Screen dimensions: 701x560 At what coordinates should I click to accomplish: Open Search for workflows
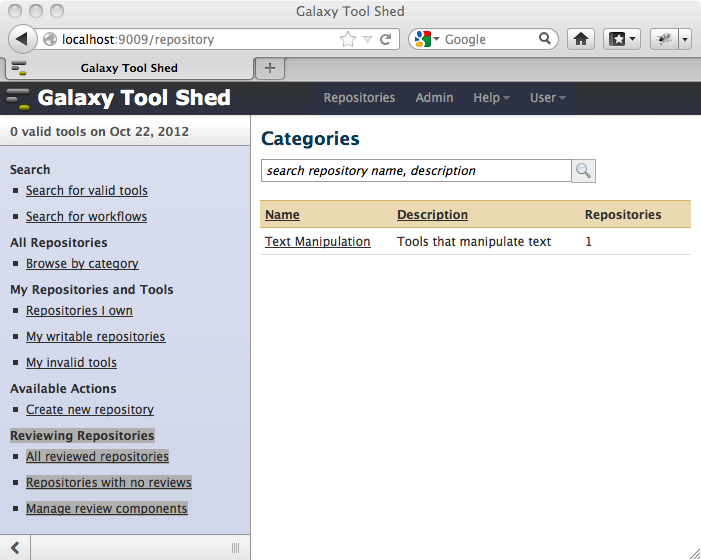click(86, 216)
